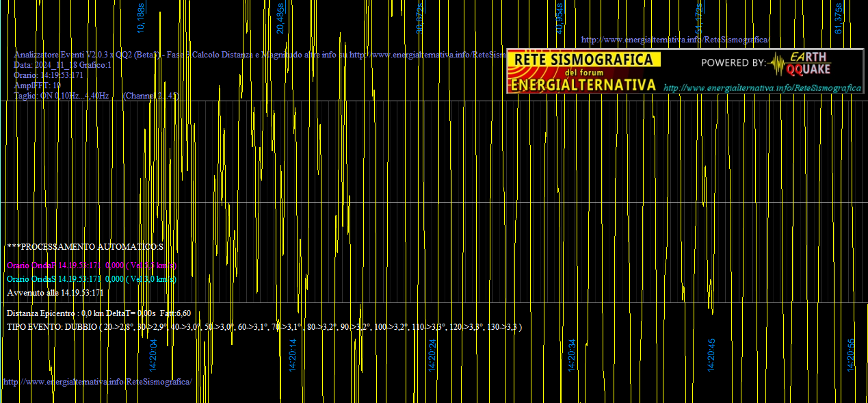The height and width of the screenshot is (403, 868).
Task: Select the 14:20:45 clock time marker
Action: tap(711, 355)
